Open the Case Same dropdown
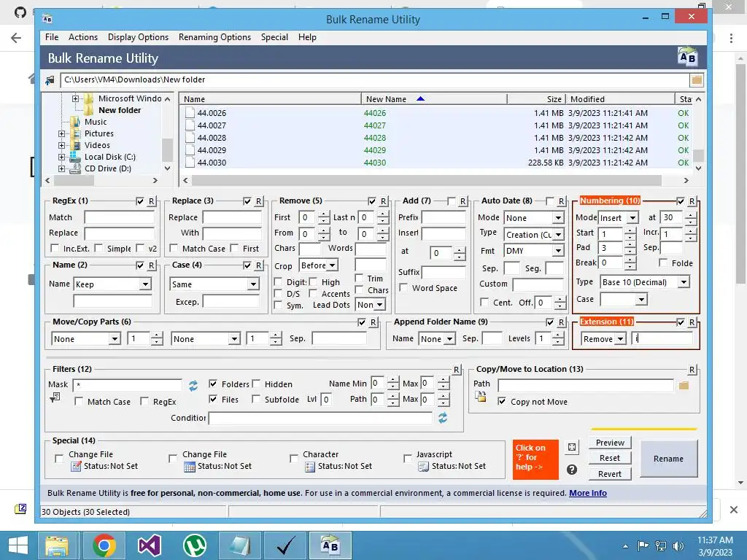This screenshot has height=560, width=747. (x=253, y=284)
